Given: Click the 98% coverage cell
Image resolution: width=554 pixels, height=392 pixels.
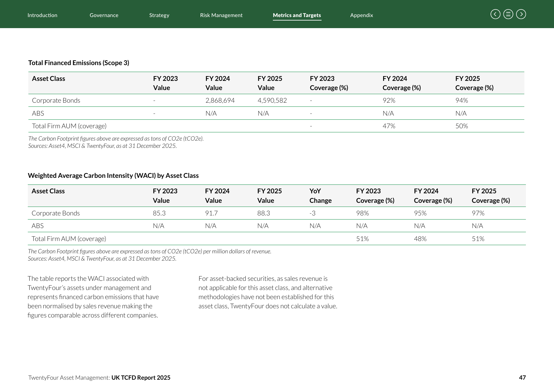Looking at the screenshot, I should pyautogui.click(x=363, y=213).
